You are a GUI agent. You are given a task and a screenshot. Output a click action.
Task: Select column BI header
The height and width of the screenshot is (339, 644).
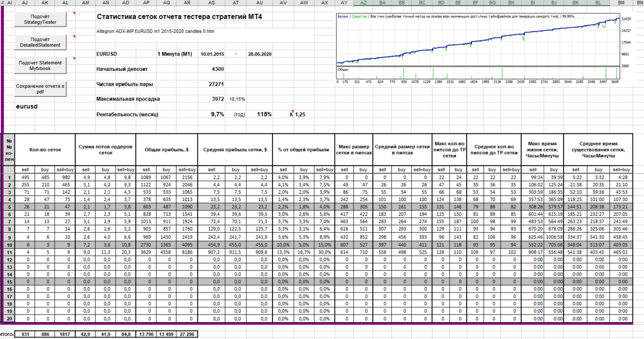click(533, 3)
